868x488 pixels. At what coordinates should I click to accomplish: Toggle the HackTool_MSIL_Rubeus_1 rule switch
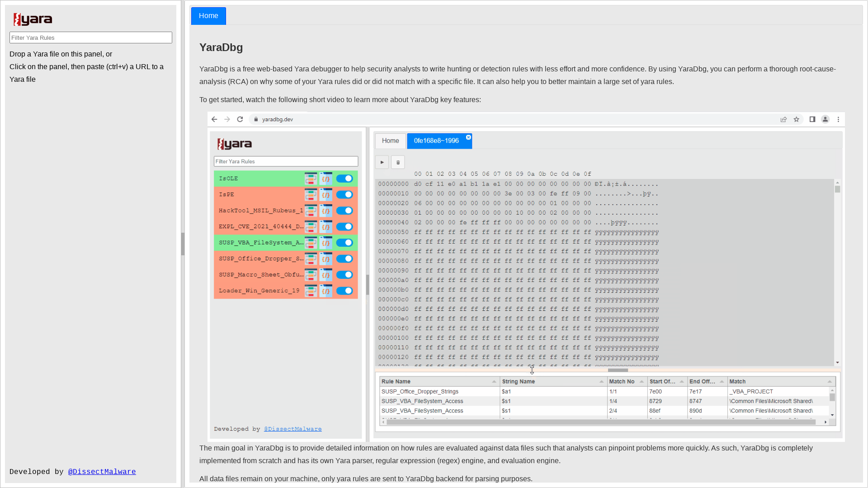tap(344, 211)
